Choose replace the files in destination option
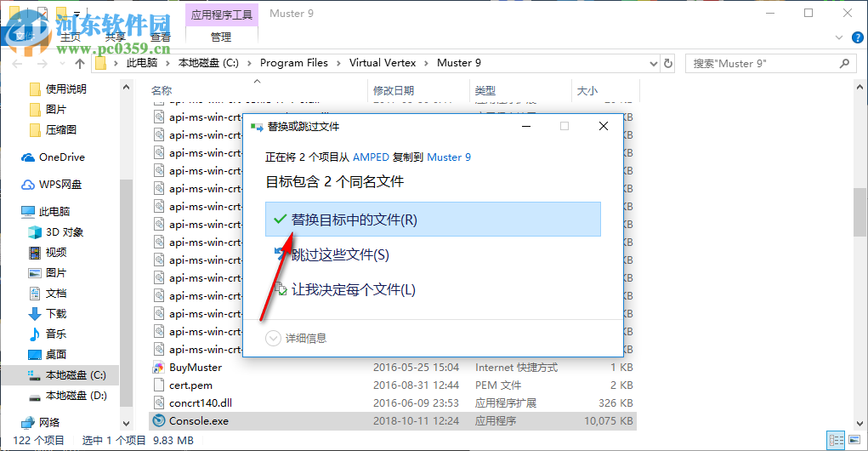This screenshot has height=451, width=868. coord(433,220)
